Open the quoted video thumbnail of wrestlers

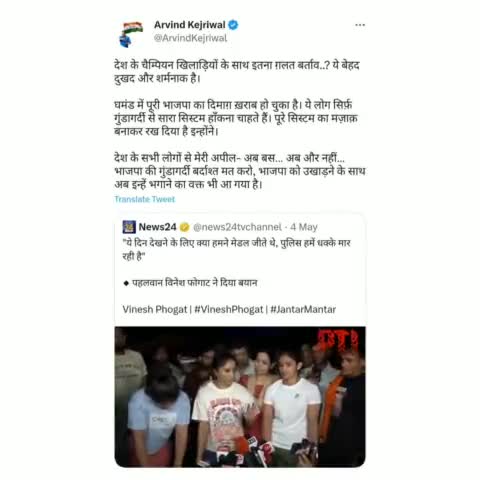[240, 397]
